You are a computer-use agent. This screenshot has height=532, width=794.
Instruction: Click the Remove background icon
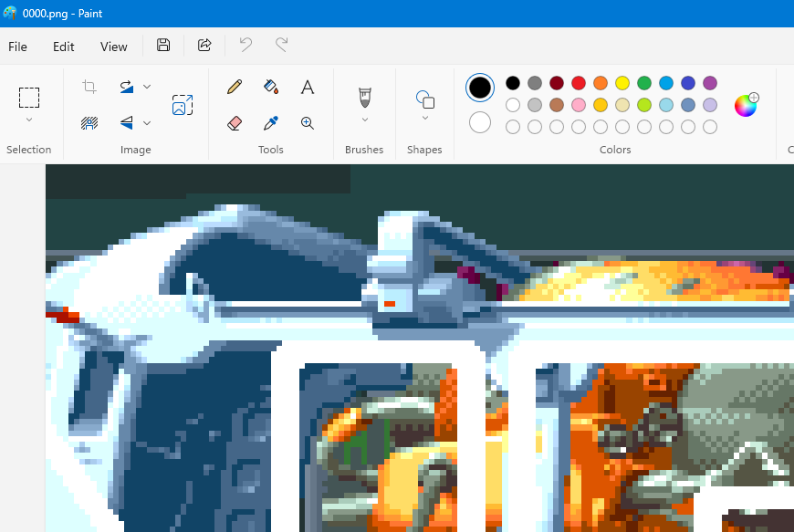(89, 123)
